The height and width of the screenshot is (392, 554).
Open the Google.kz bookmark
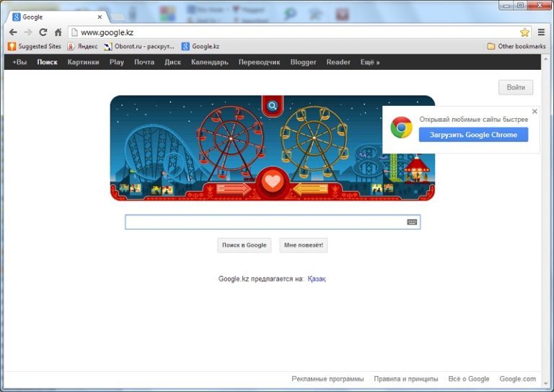coord(201,46)
